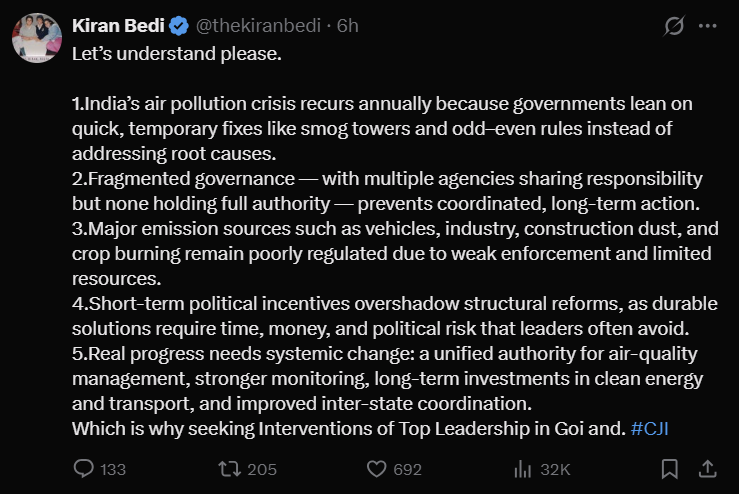Click the blue verified badge
739x494 pixels.
(x=179, y=27)
